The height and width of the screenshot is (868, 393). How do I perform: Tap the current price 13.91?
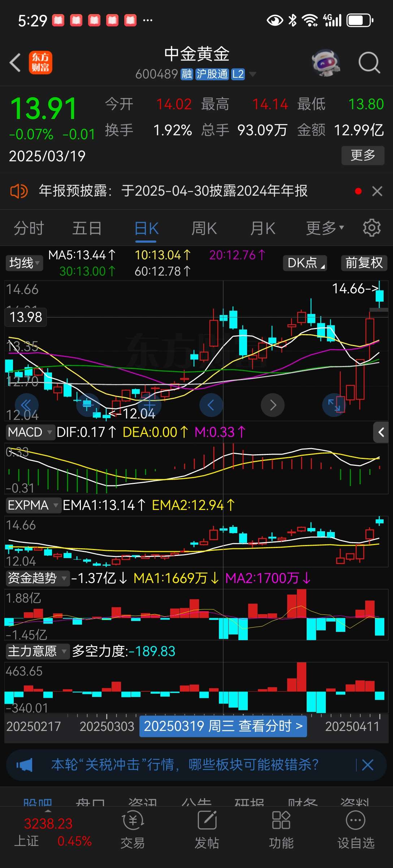[44, 109]
